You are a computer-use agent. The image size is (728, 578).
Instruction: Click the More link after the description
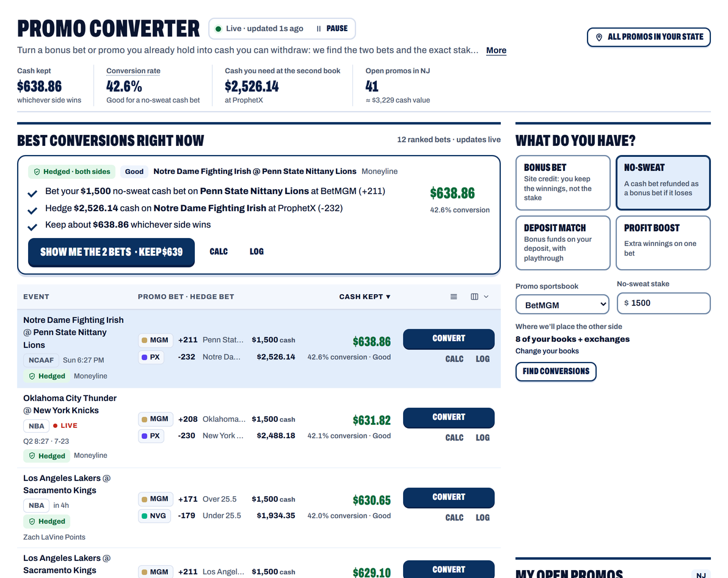click(496, 50)
